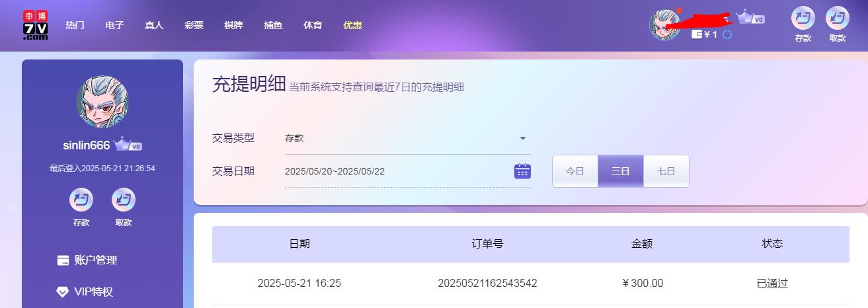Click the card icon next to 账户管理

(x=63, y=260)
